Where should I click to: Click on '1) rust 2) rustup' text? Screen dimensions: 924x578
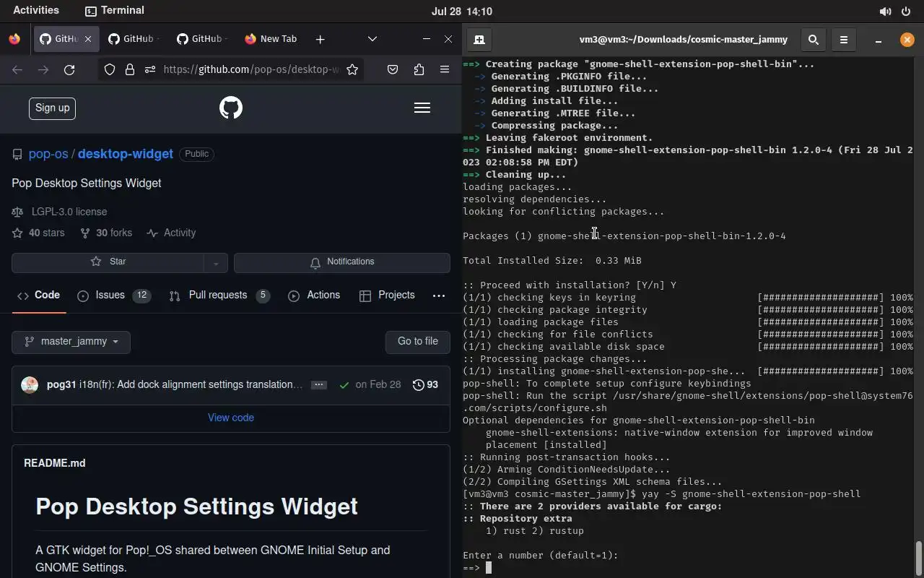point(535,531)
